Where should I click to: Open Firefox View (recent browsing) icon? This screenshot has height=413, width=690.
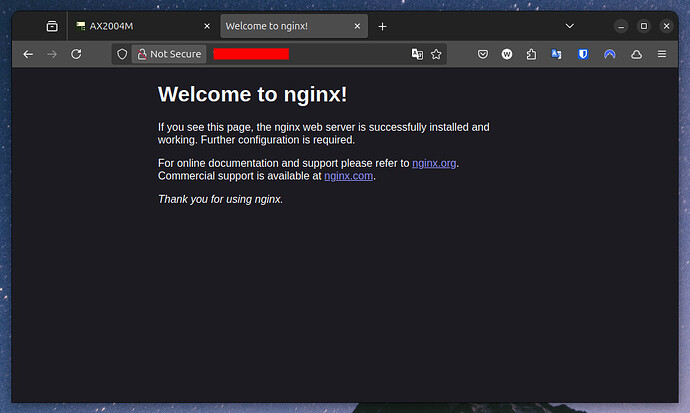52,26
